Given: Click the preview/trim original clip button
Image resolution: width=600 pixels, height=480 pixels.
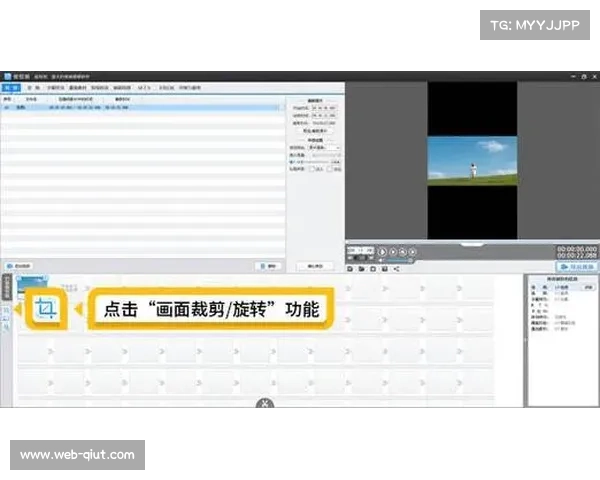Looking at the screenshot, I should [x=315, y=131].
